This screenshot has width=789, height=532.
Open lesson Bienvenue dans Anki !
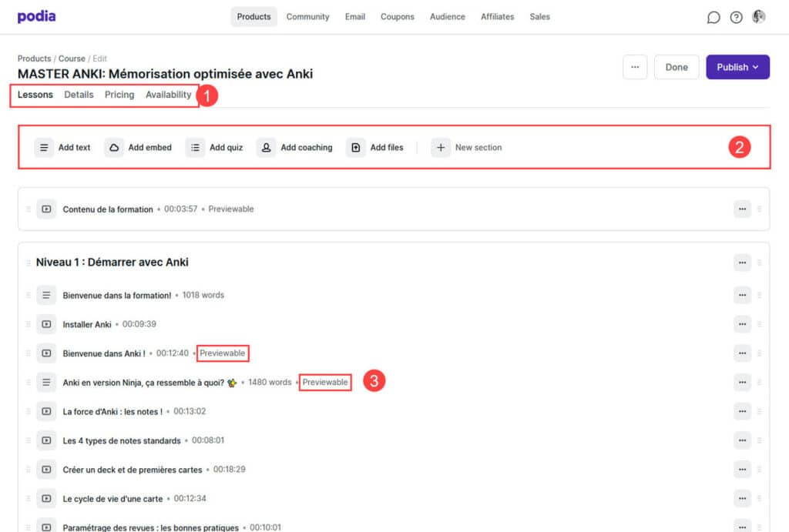point(104,353)
